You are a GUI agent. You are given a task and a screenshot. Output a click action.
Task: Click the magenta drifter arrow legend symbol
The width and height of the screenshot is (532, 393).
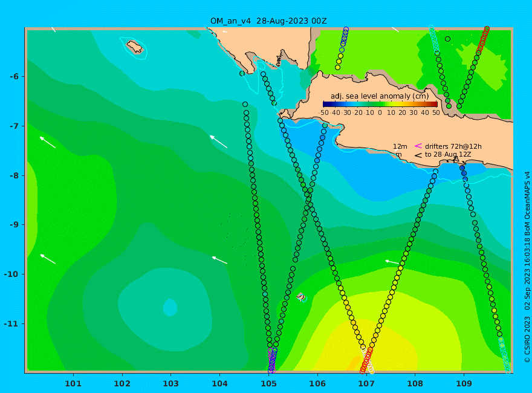418,146
